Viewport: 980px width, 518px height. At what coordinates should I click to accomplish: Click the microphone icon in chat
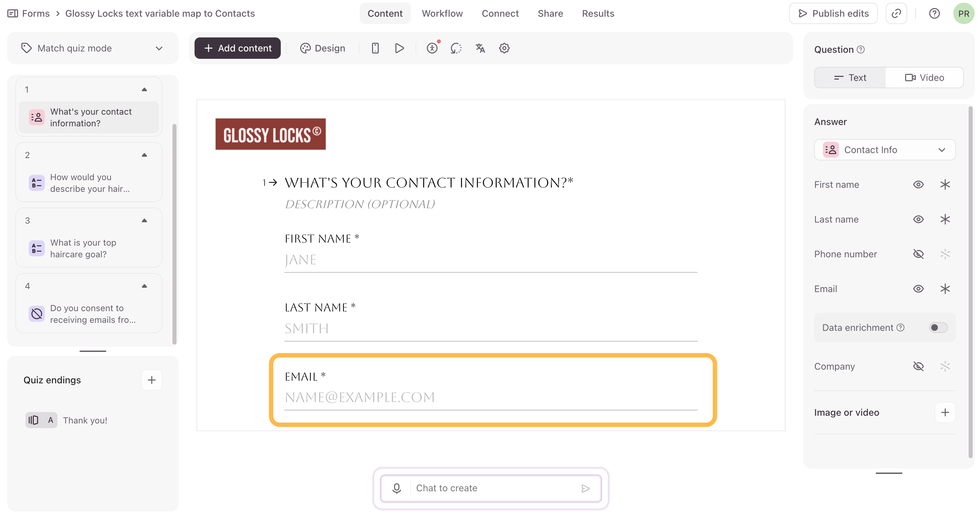(x=396, y=488)
